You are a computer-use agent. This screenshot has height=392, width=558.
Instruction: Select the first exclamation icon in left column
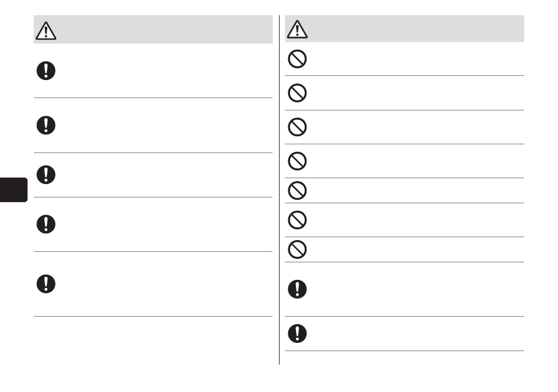click(46, 71)
